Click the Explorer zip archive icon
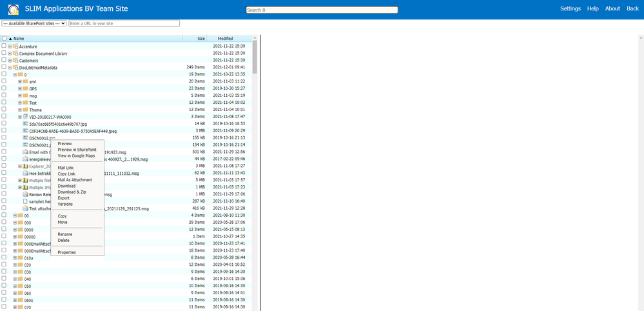Image resolution: width=644 pixels, height=311 pixels. click(25, 166)
